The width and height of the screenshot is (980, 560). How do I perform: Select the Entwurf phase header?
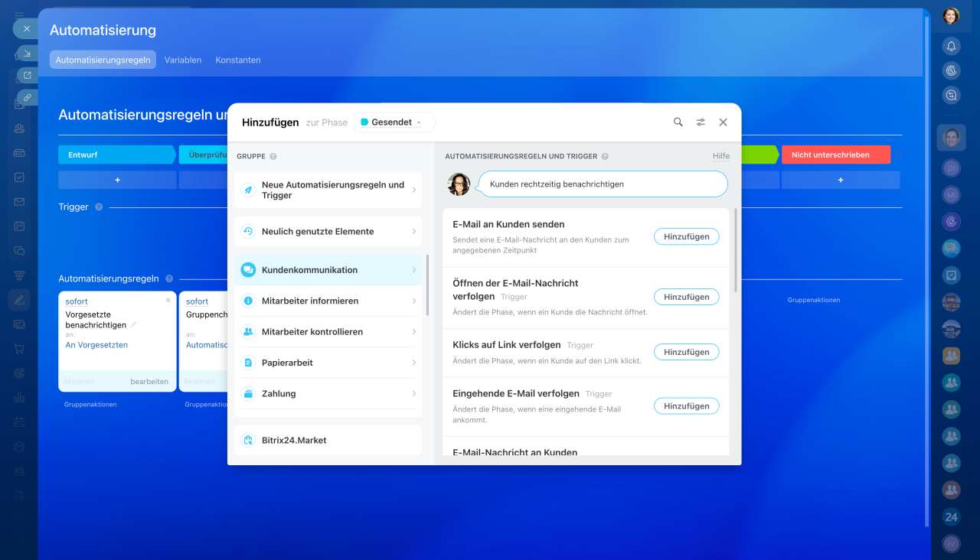click(x=116, y=155)
